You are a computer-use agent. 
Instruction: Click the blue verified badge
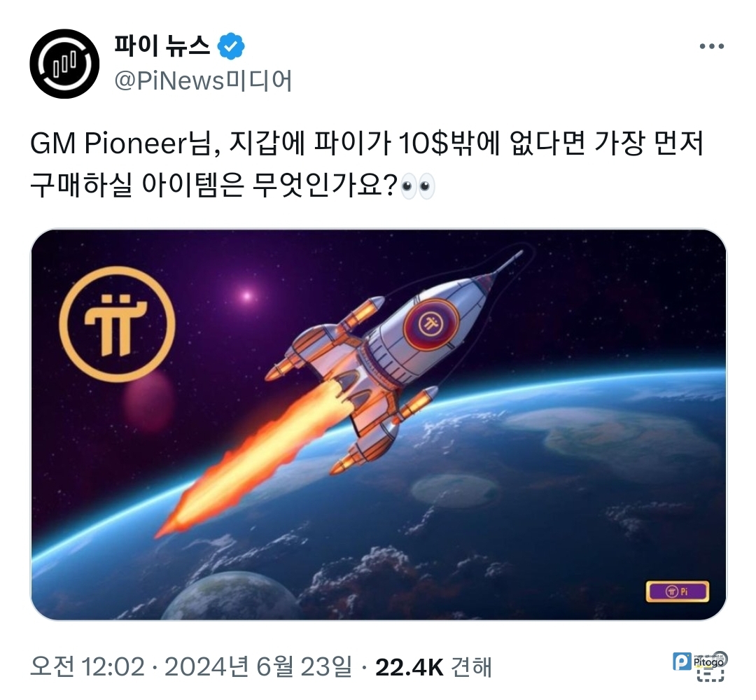point(231,46)
